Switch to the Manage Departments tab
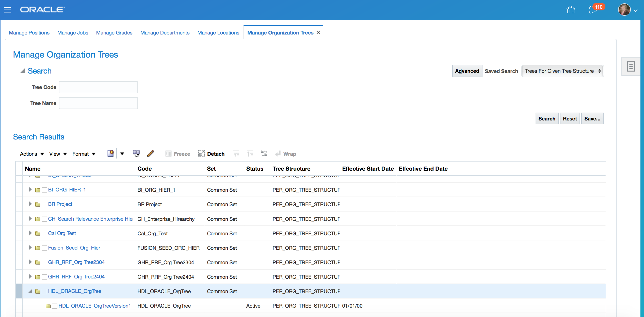The width and height of the screenshot is (644, 317). click(165, 33)
